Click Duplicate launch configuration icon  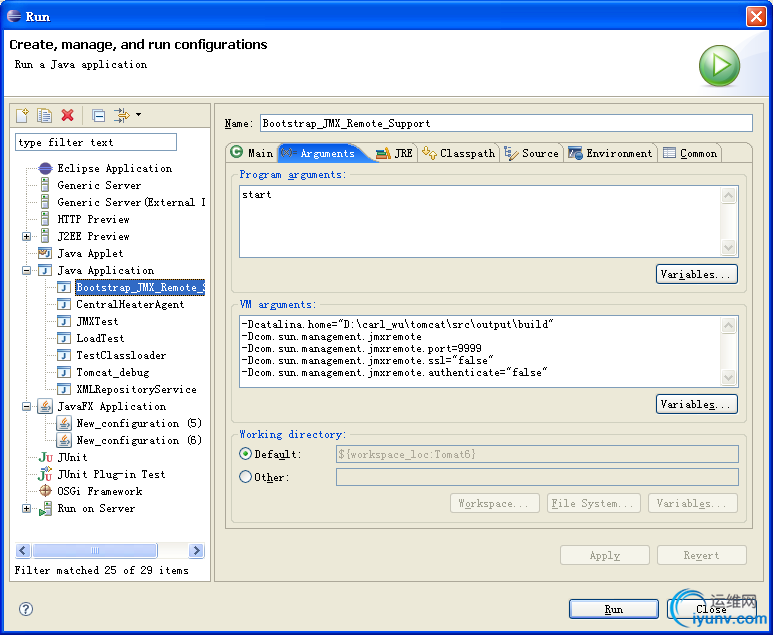pos(44,115)
